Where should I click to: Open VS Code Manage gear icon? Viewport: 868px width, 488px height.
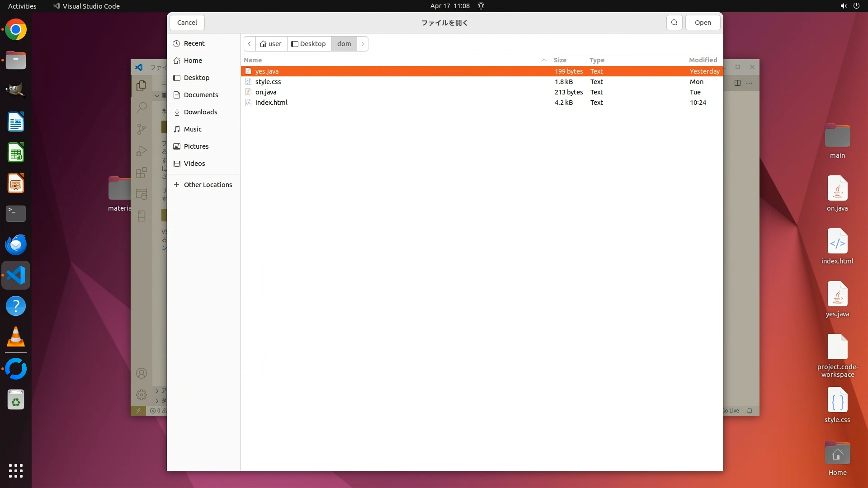(142, 395)
